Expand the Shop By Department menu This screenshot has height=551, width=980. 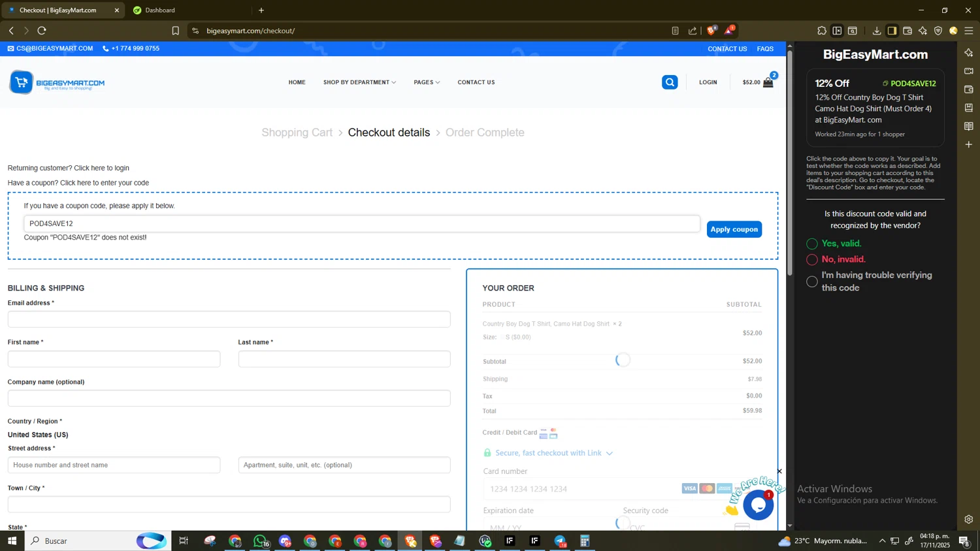[359, 82]
